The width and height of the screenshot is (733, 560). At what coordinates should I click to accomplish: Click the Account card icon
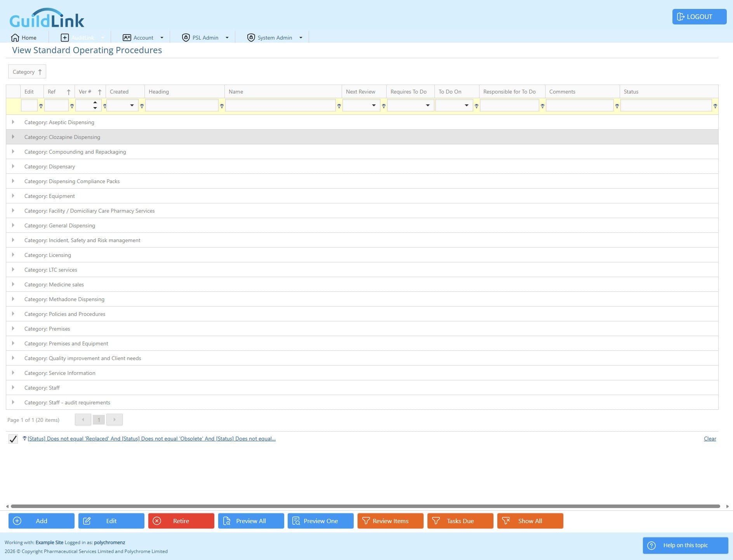tap(127, 38)
